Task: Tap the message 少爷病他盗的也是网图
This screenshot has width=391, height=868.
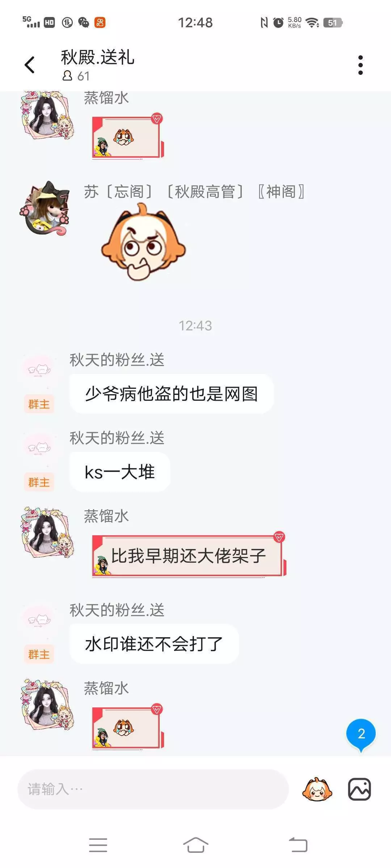Action: (171, 394)
